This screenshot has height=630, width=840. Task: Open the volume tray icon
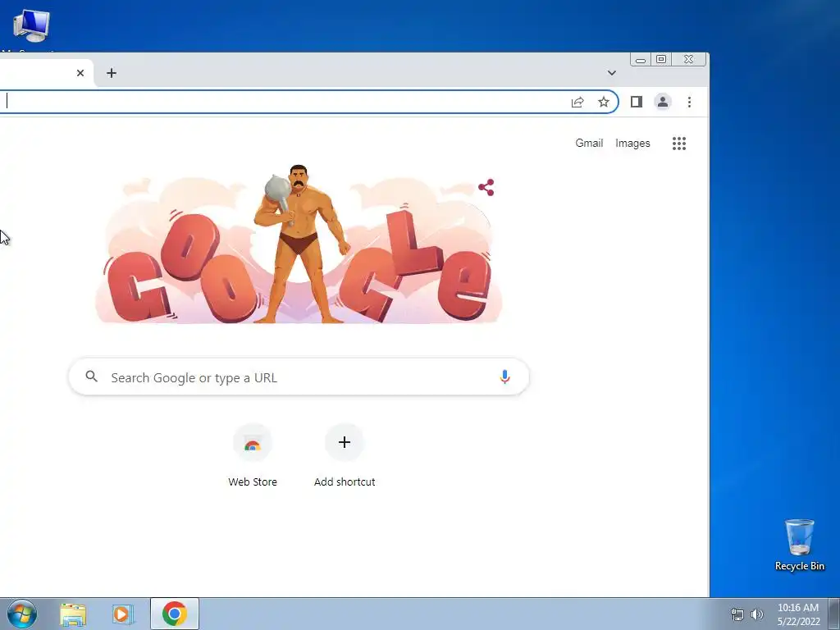click(757, 614)
